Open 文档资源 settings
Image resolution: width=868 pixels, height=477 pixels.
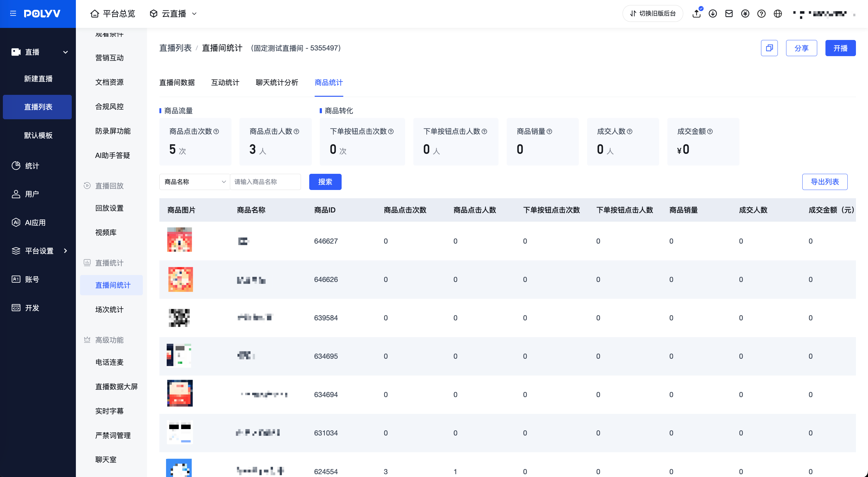[x=109, y=82]
